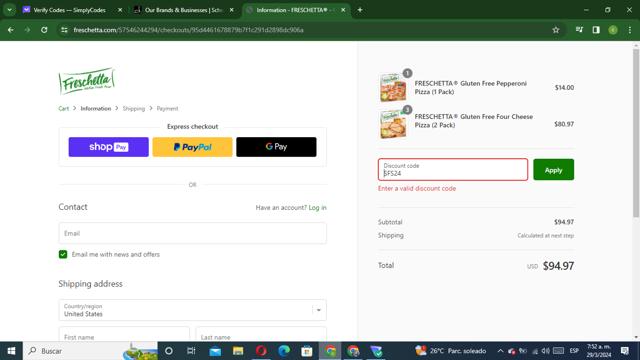
Task: Open Microsoft Edge from the taskbar
Action: [x=284, y=351]
